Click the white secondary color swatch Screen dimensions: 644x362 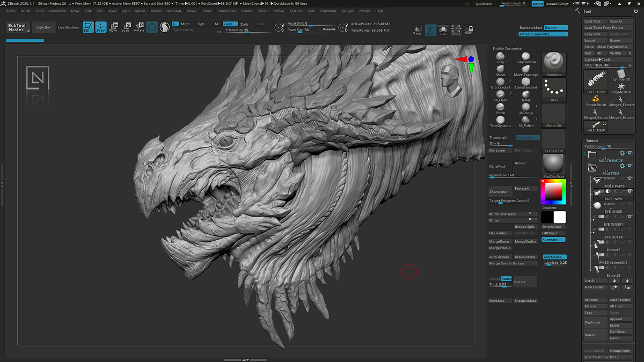point(560,217)
